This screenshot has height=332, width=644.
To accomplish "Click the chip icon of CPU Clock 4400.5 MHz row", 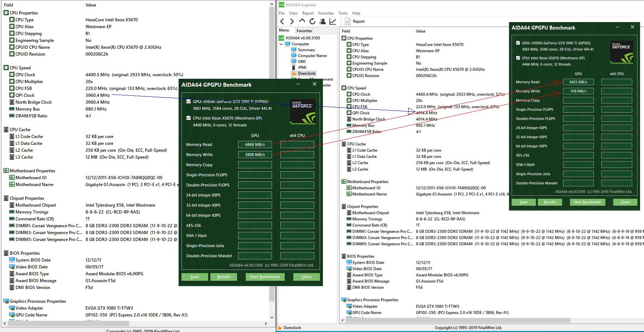I will pyautogui.click(x=12, y=75).
